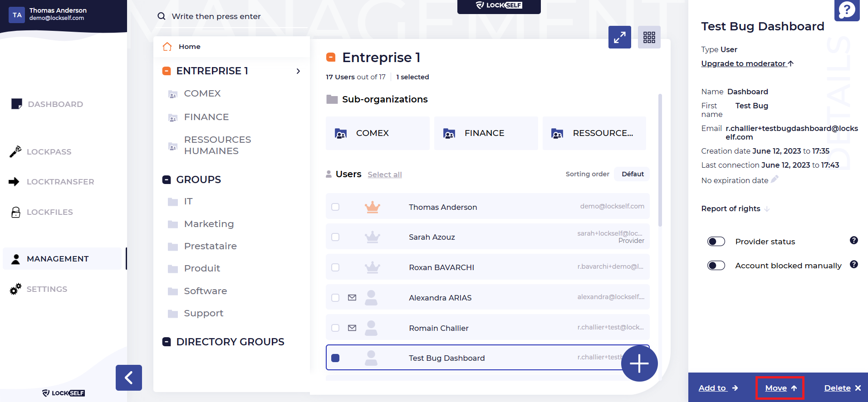Toggle the Provider status switch
This screenshot has height=402, width=868.
(x=716, y=242)
